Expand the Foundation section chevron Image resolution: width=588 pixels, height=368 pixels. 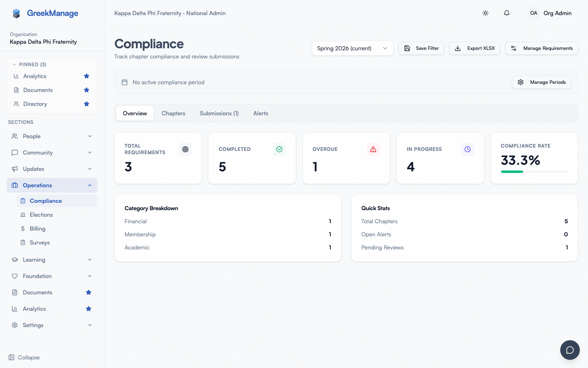point(90,276)
